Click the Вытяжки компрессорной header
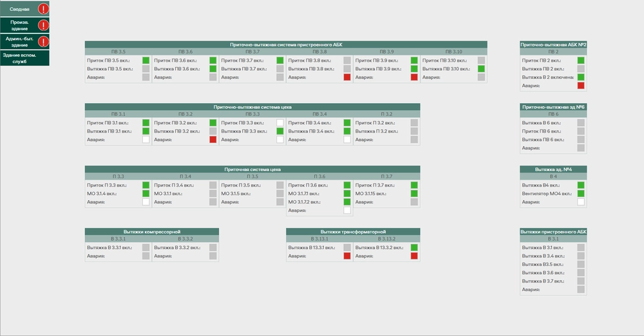 (x=152, y=231)
